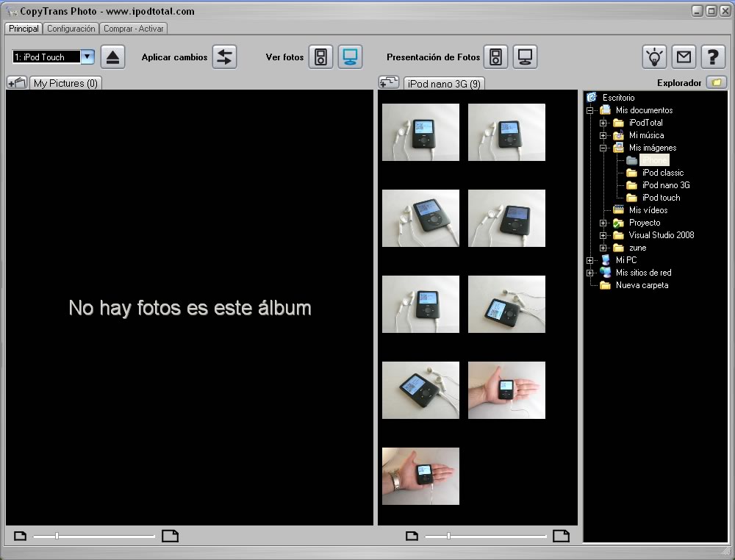Open the Comprar - Activar tab
Image resolution: width=735 pixels, height=560 pixels.
point(134,29)
